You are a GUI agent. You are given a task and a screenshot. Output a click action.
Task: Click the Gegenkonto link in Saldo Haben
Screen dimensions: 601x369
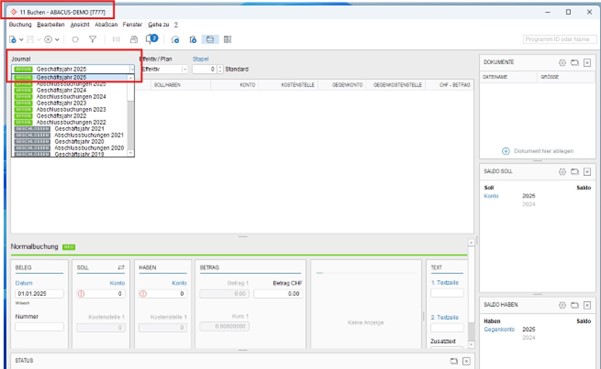[x=499, y=330]
